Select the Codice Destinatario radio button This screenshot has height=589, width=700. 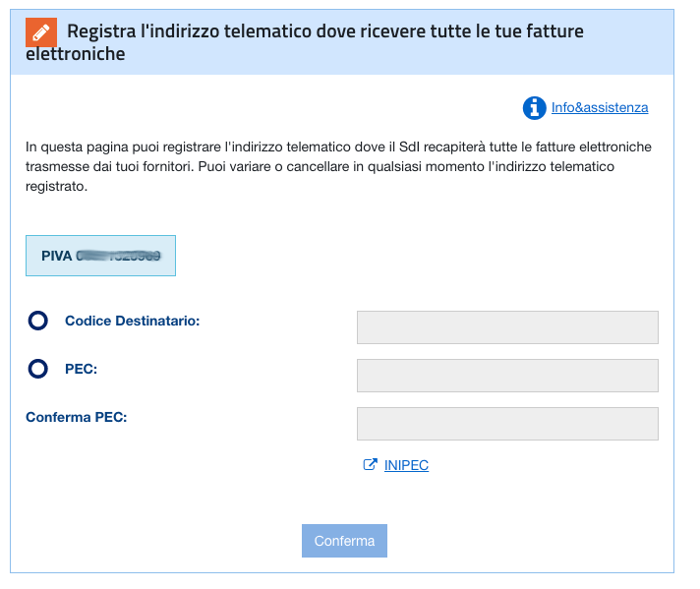pyautogui.click(x=38, y=321)
